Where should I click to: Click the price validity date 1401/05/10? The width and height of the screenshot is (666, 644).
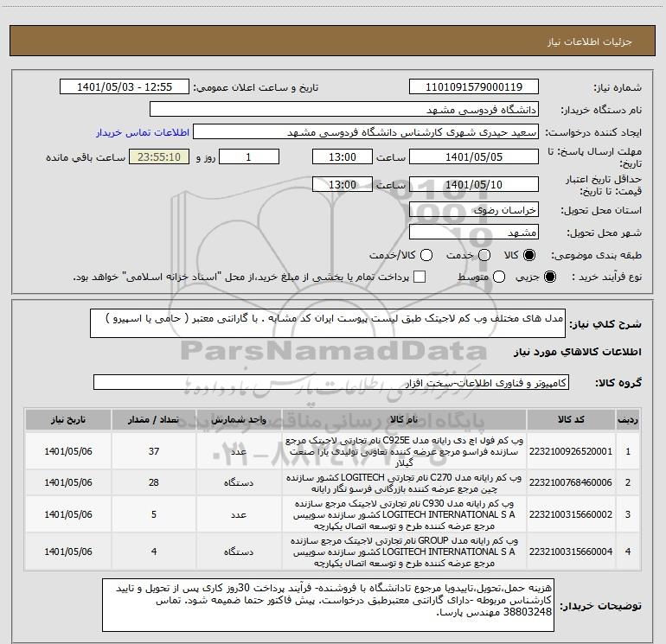pyautogui.click(x=474, y=184)
